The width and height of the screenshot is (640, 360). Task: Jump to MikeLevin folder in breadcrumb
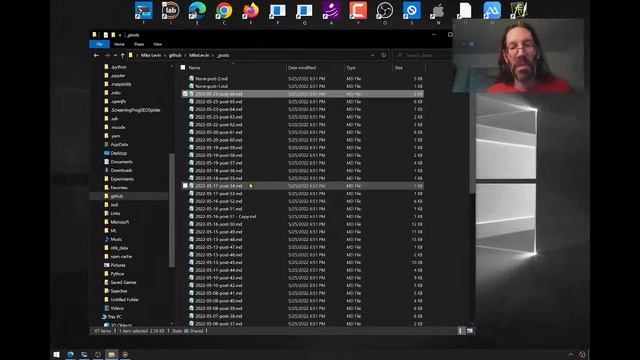pos(199,55)
